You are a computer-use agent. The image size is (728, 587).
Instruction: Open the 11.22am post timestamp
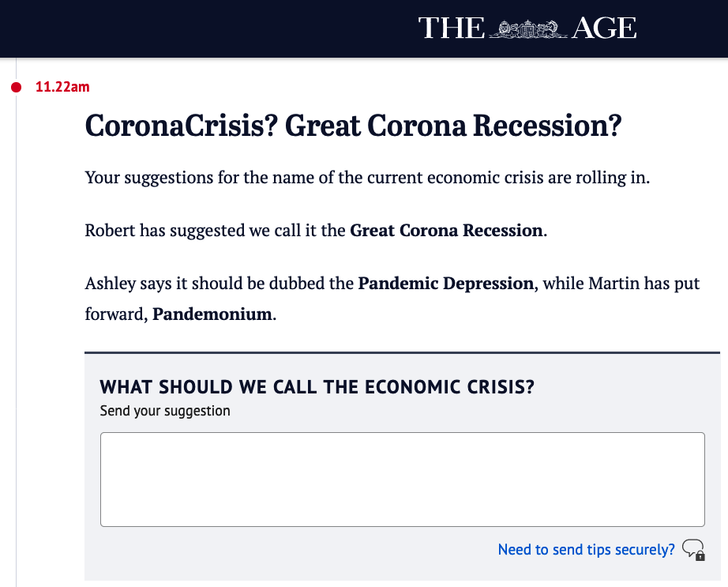(62, 87)
